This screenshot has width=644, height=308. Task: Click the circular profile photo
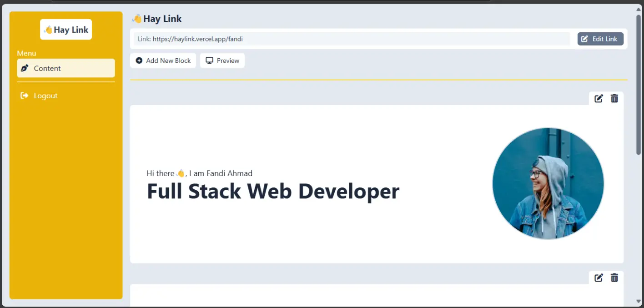[548, 183]
